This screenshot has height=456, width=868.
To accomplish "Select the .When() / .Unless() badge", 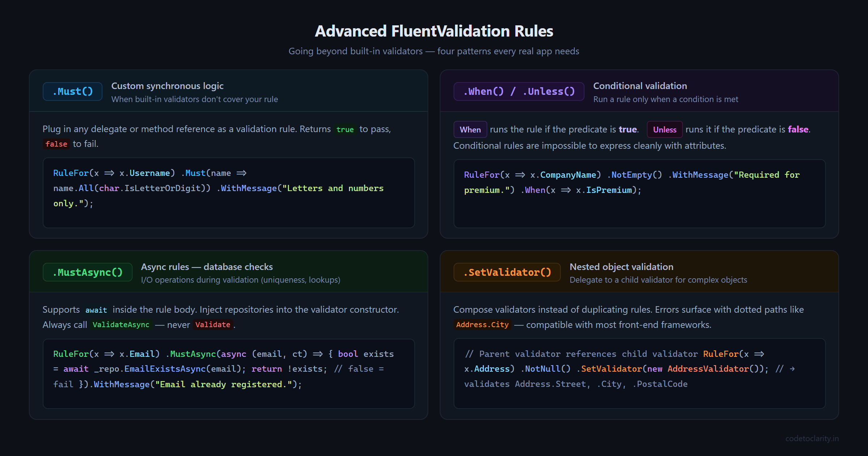I will click(519, 91).
